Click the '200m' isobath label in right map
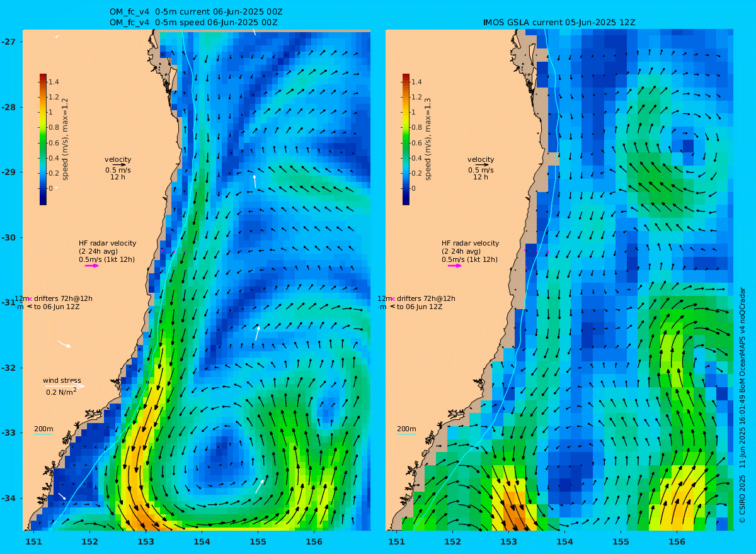Viewport: 756px width, 554px height. [x=406, y=429]
